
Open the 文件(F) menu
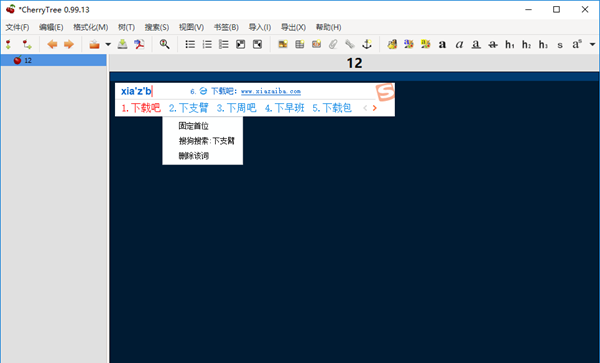point(17,27)
